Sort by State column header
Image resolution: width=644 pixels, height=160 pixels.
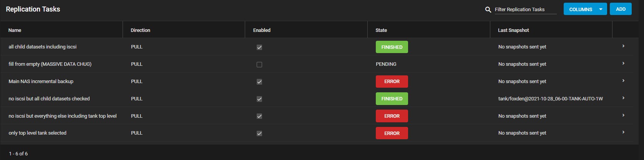click(x=381, y=30)
